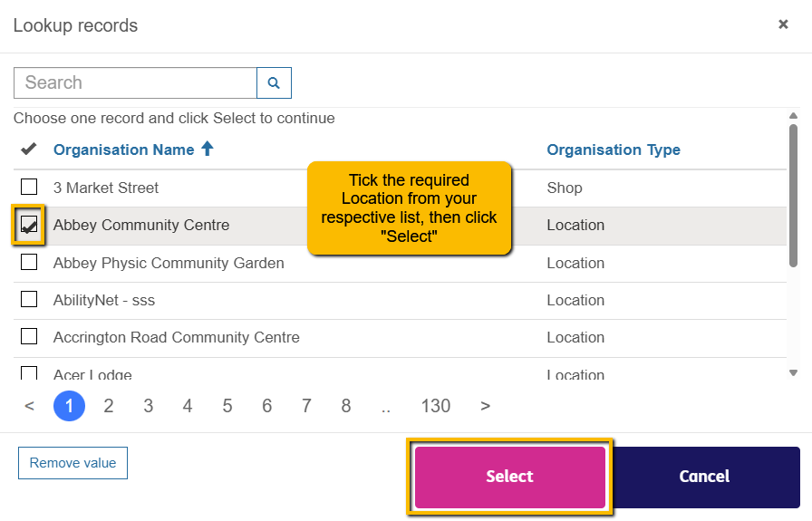Click the ascending sort arrow icon

[x=208, y=149]
